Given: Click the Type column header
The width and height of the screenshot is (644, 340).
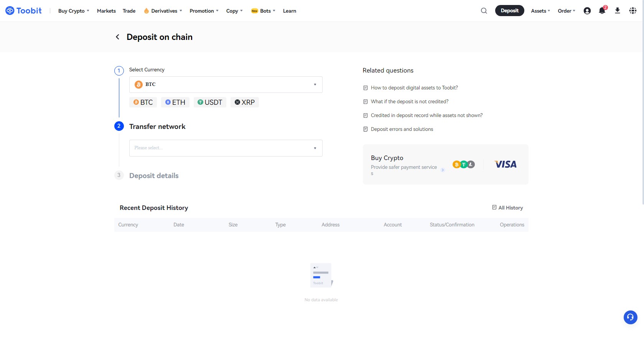Looking at the screenshot, I should (280, 225).
